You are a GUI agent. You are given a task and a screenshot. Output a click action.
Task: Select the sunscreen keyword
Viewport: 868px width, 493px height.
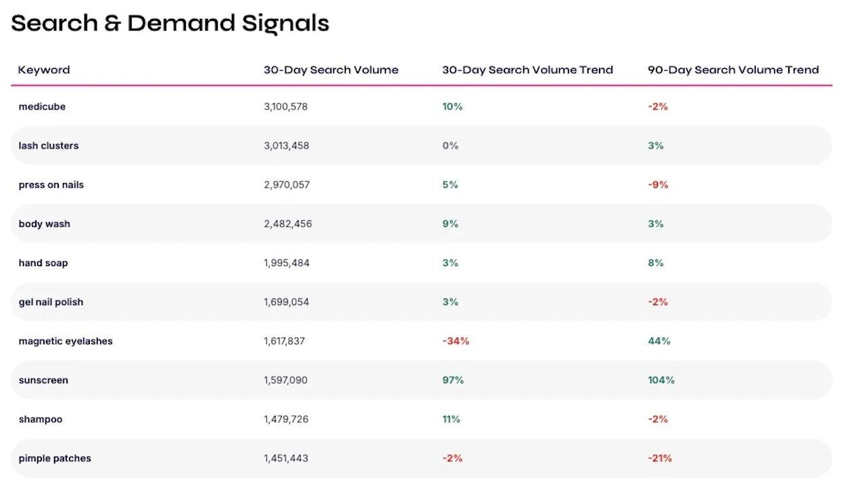[x=43, y=380]
